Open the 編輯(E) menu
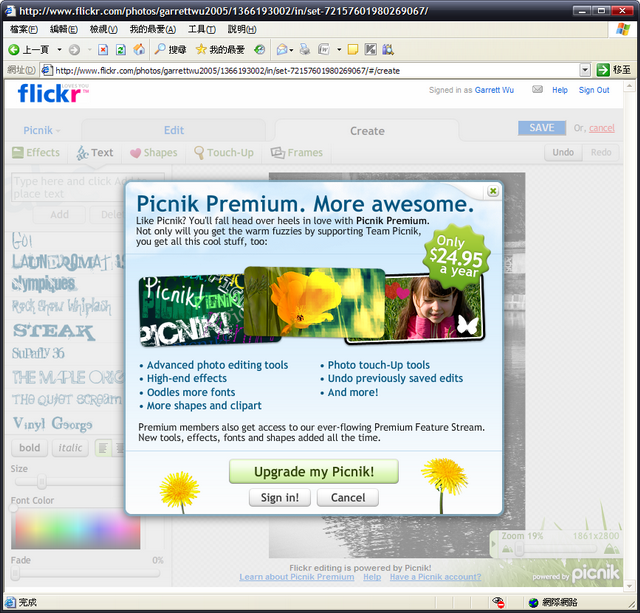640x613 pixels. point(63,29)
